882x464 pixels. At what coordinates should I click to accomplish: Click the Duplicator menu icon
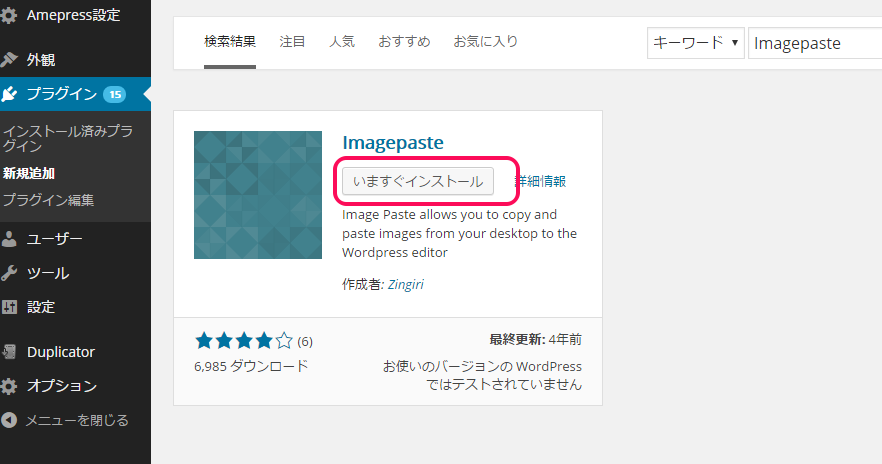(10, 352)
